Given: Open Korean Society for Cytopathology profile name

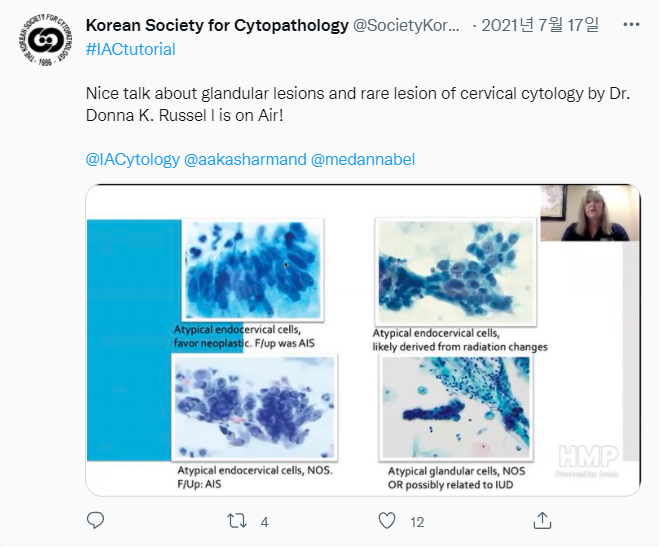Looking at the screenshot, I should [x=217, y=26].
